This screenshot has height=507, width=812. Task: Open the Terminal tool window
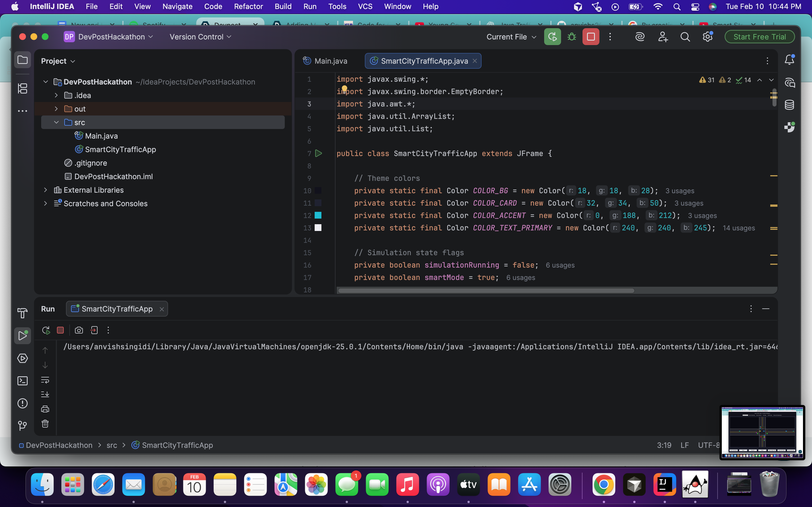click(x=23, y=381)
